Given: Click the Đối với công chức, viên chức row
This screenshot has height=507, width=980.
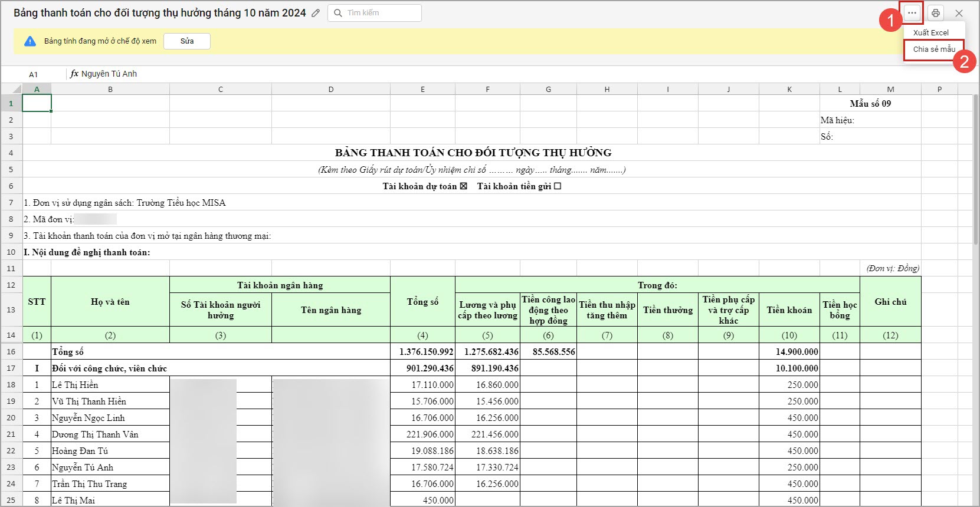Looking at the screenshot, I should coord(221,368).
